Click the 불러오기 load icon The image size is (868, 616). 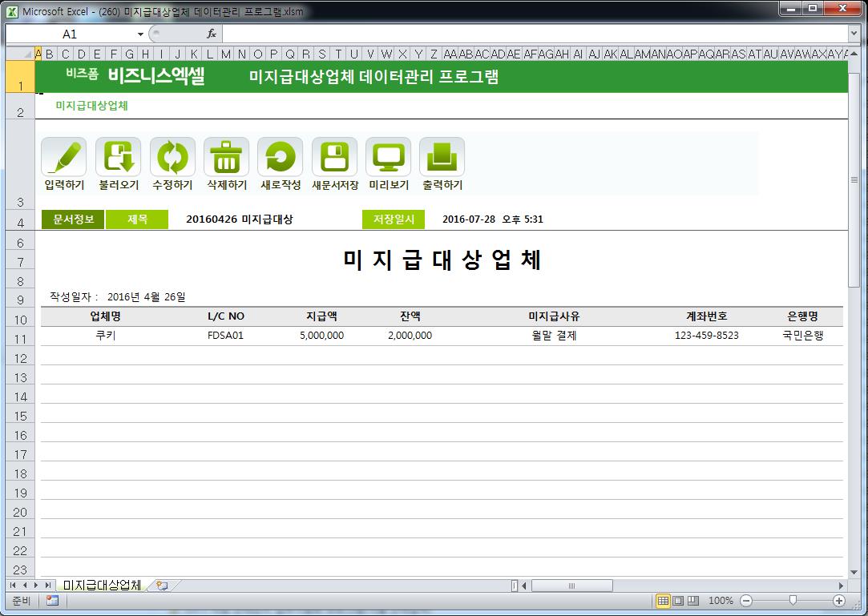[118, 157]
